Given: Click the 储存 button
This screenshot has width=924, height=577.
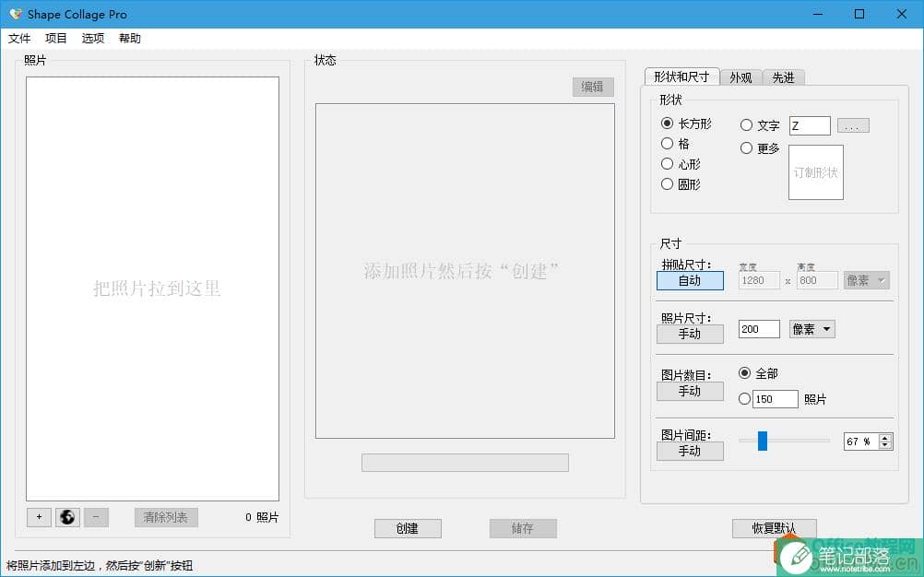Looking at the screenshot, I should point(523,528).
